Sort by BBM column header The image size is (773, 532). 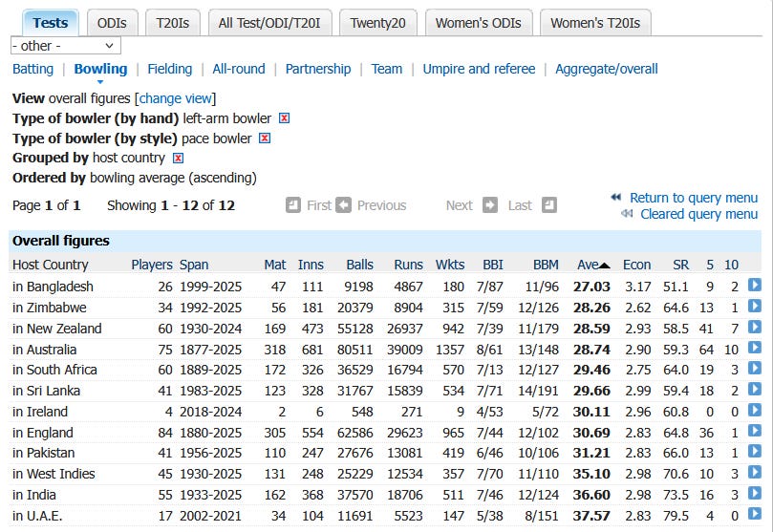tap(546, 265)
